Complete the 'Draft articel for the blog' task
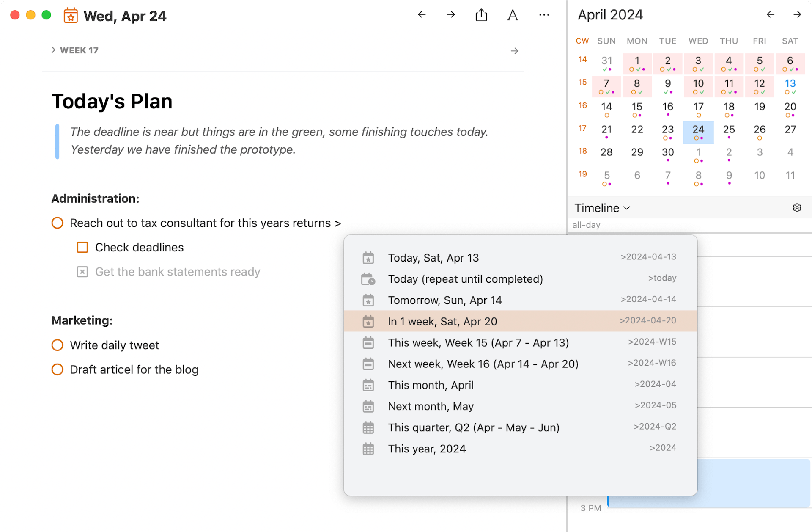Screen dimensions: 812x532 (x=57, y=369)
